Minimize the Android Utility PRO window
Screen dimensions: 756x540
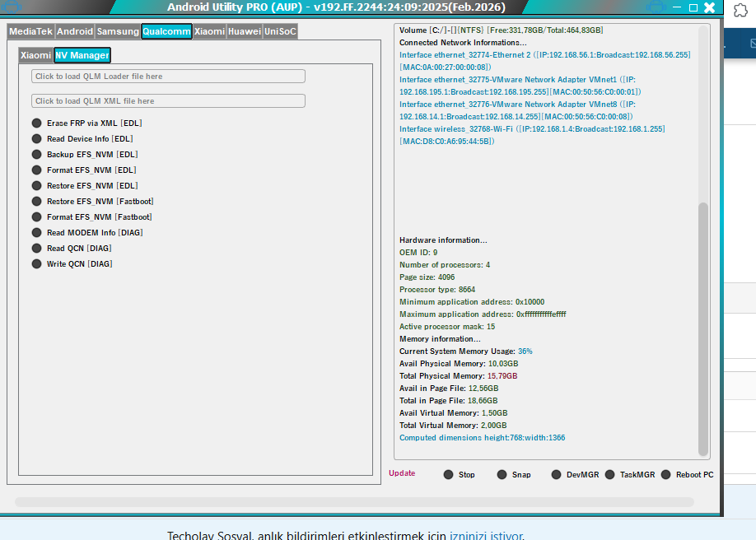(678, 7)
